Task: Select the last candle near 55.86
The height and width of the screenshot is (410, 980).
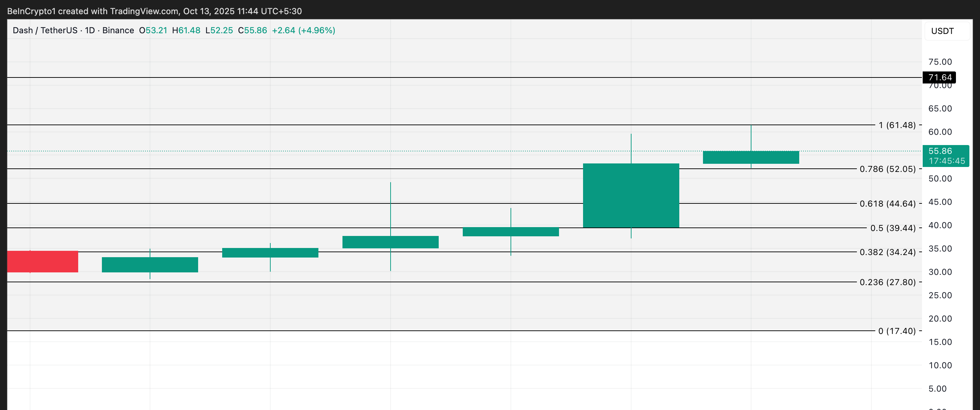Action: (750, 157)
